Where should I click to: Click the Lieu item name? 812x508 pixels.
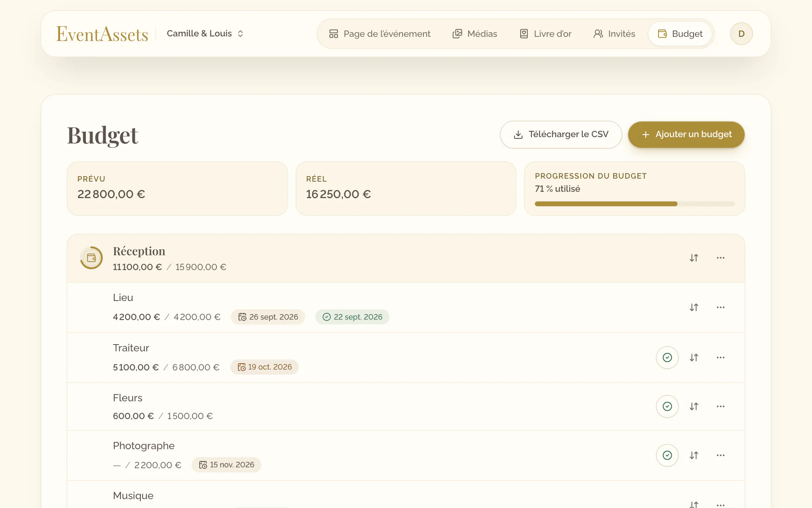[x=123, y=298]
